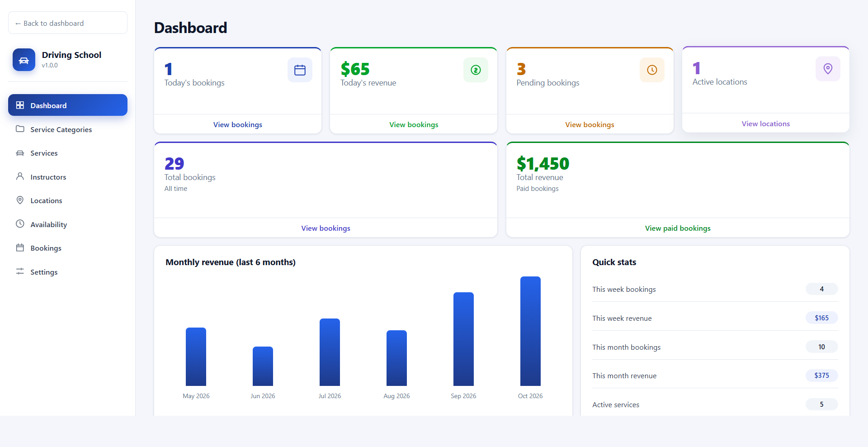Click the Bookings calendar icon in sidebar
This screenshot has width=868, height=447.
[x=20, y=248]
